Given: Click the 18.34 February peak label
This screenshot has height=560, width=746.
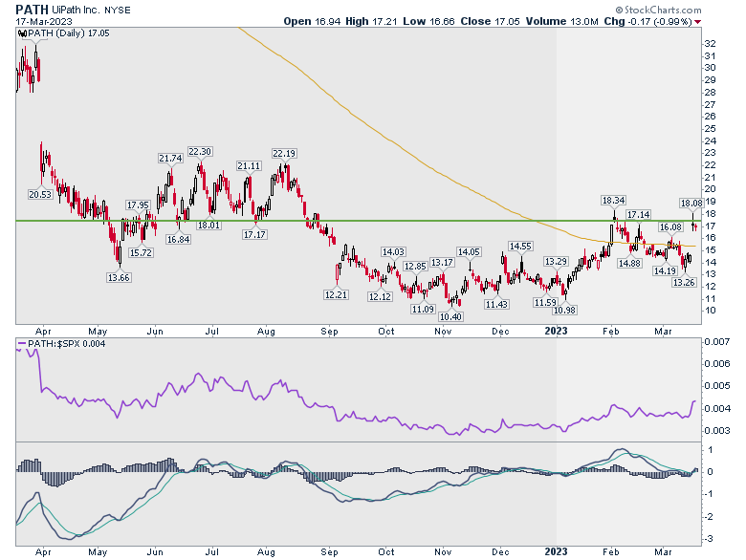Looking at the screenshot, I should 614,201.
